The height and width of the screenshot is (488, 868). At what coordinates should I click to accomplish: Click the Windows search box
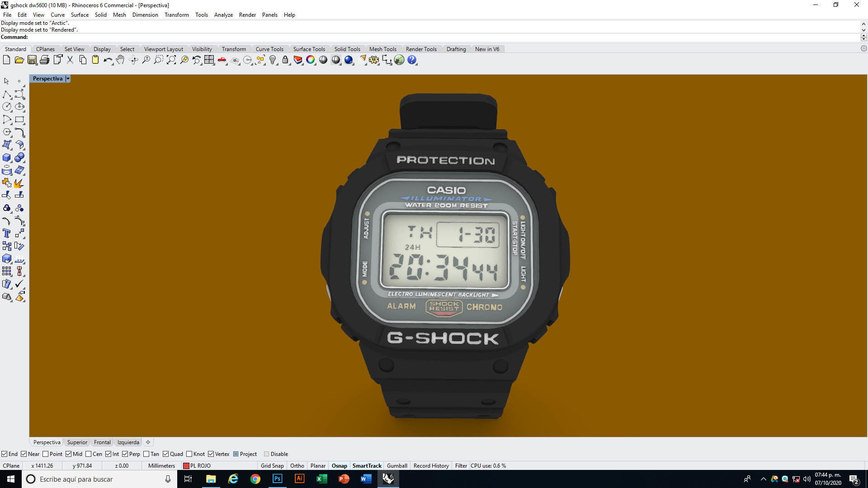(x=99, y=479)
